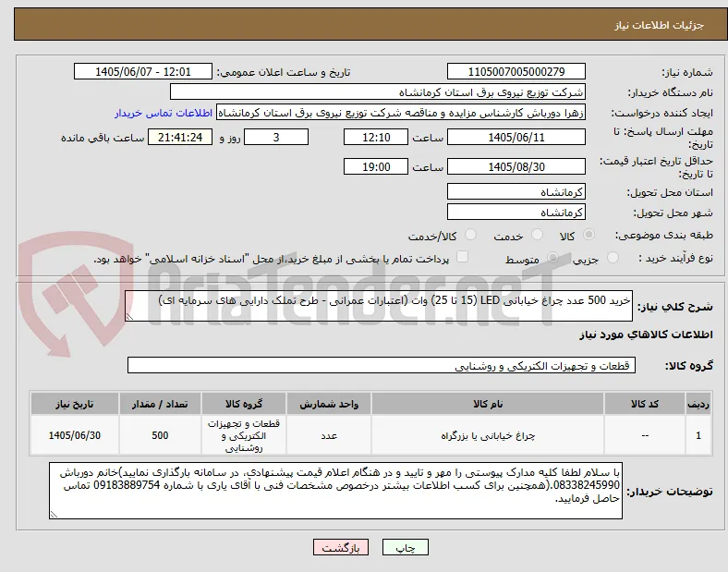
Task: Click the buyer name field شرکت توزیع نیروی برق
Action: pos(378,91)
